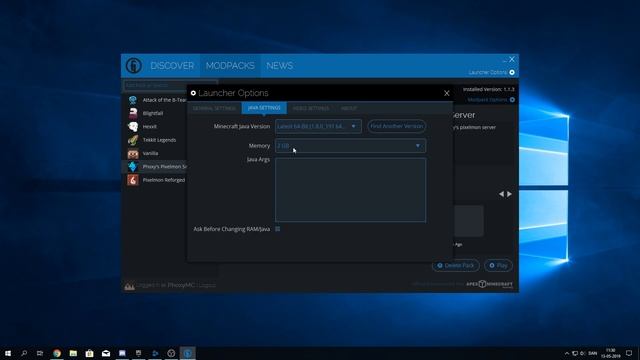Show the next featured image with the right arrow
This screenshot has height=360, width=640.
[509, 194]
